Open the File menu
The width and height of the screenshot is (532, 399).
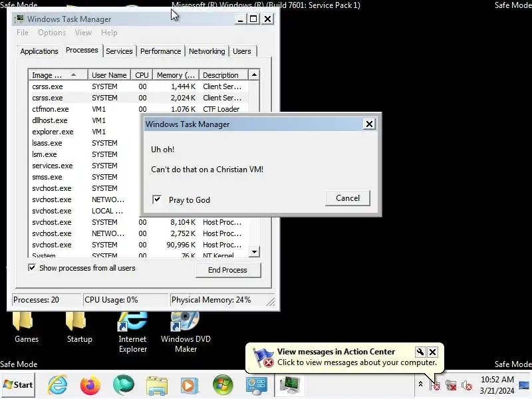23,33
